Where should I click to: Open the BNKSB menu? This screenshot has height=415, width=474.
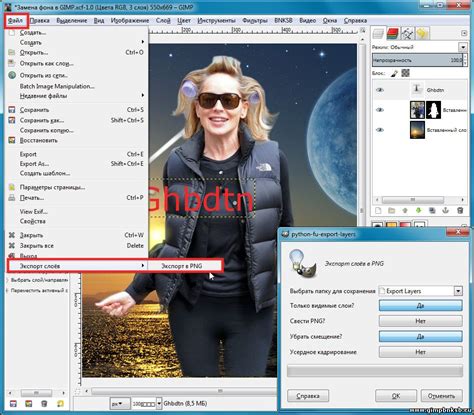283,21
